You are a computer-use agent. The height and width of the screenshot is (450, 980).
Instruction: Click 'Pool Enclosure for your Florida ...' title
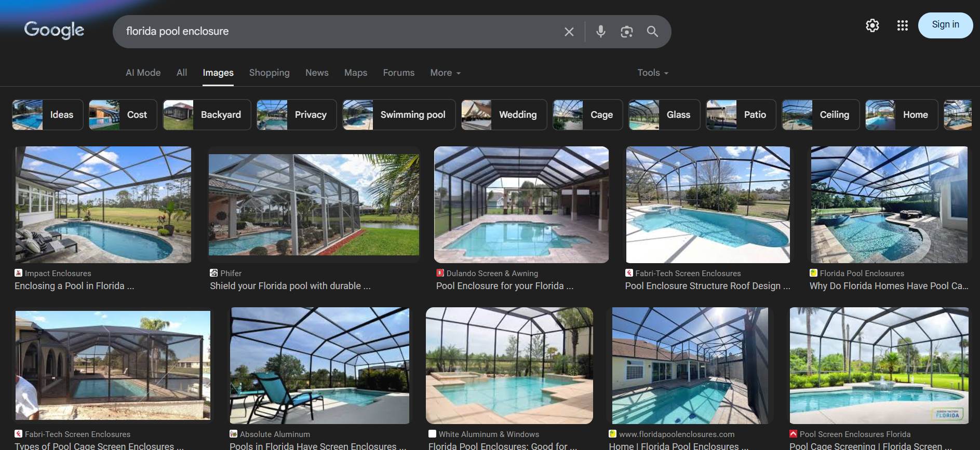(505, 286)
